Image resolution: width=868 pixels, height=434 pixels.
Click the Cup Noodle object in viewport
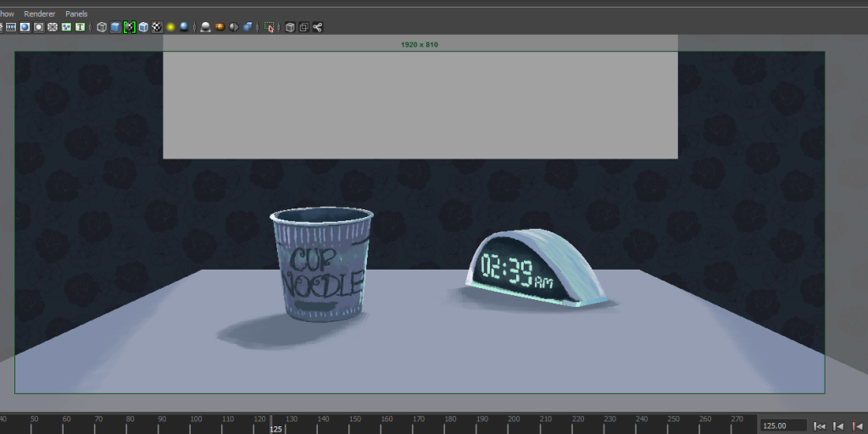tap(322, 265)
